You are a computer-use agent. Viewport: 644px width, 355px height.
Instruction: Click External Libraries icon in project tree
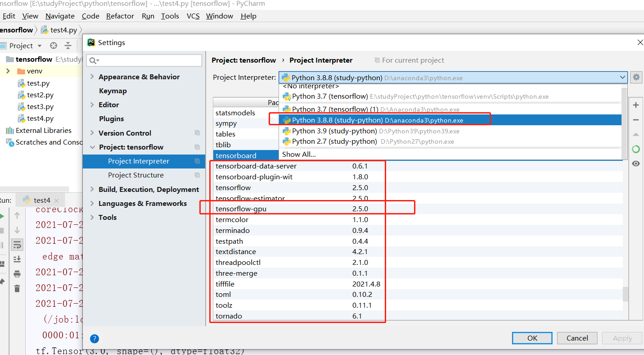coord(9,130)
